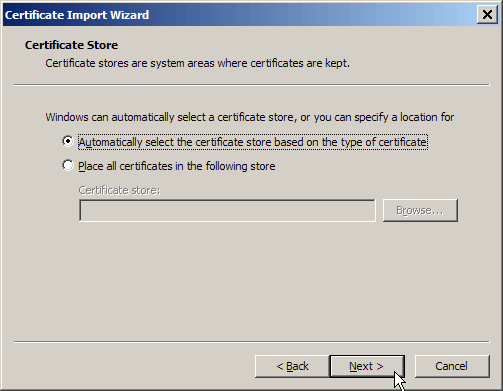Click the empty header area right of 'Certificate Store'
Image resolution: width=503 pixels, height=391 pixels.
[x=300, y=45]
